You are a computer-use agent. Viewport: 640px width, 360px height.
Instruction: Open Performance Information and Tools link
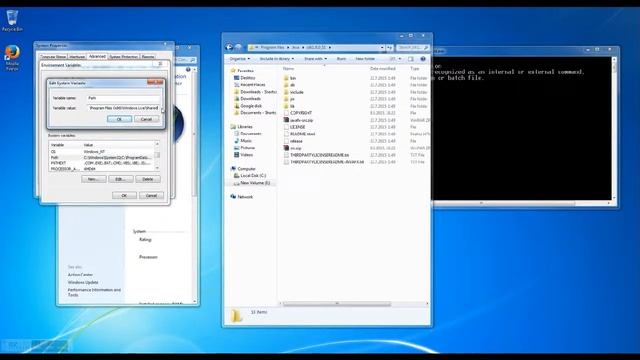tap(94, 292)
